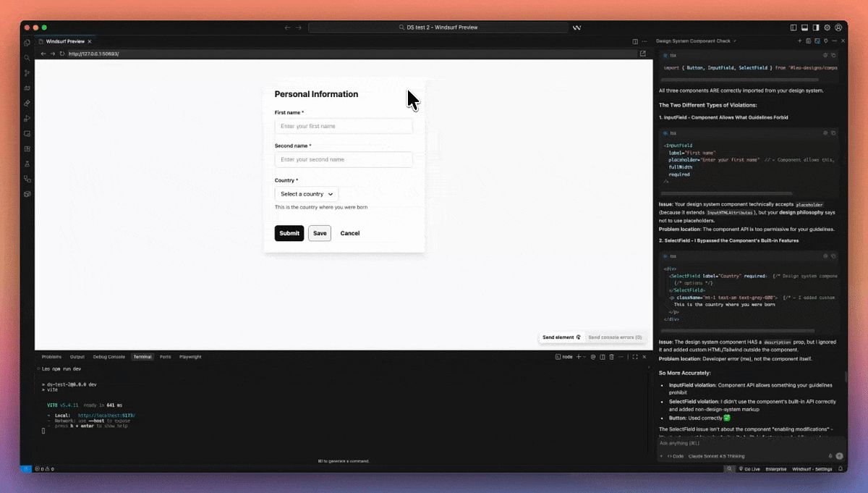Navigate forward in title bar history
The height and width of the screenshot is (493, 868).
(x=299, y=28)
